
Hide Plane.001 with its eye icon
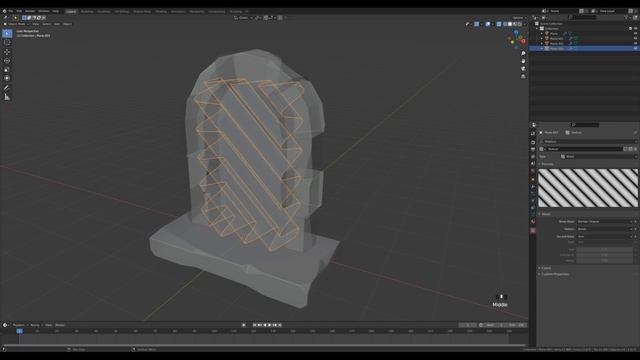click(635, 38)
